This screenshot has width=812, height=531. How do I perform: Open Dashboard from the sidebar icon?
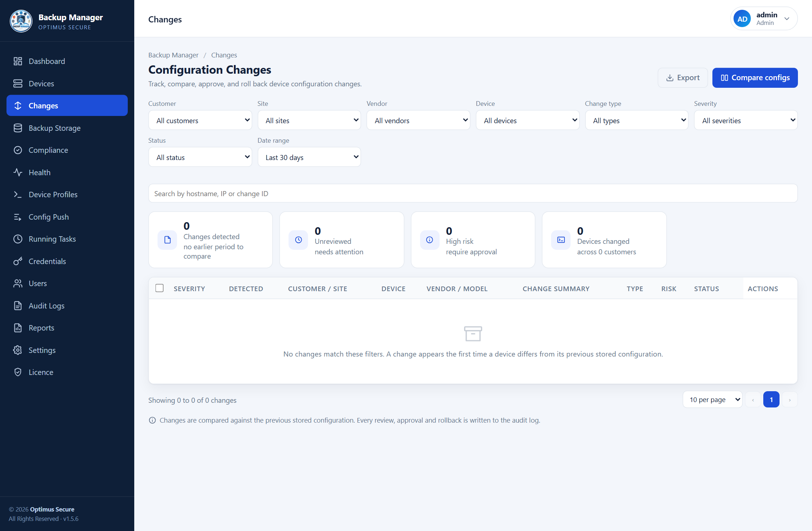[18, 61]
